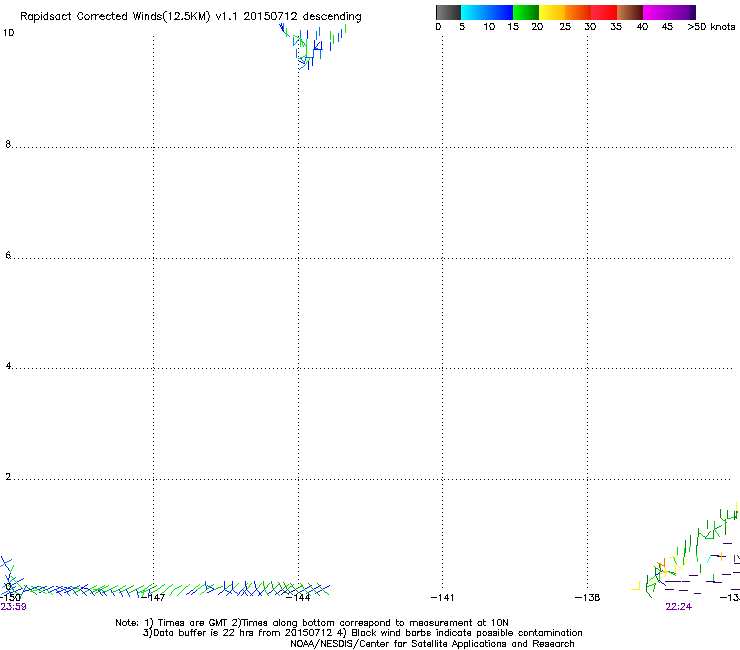Click the note line 'Times are GMT'

pos(192,623)
